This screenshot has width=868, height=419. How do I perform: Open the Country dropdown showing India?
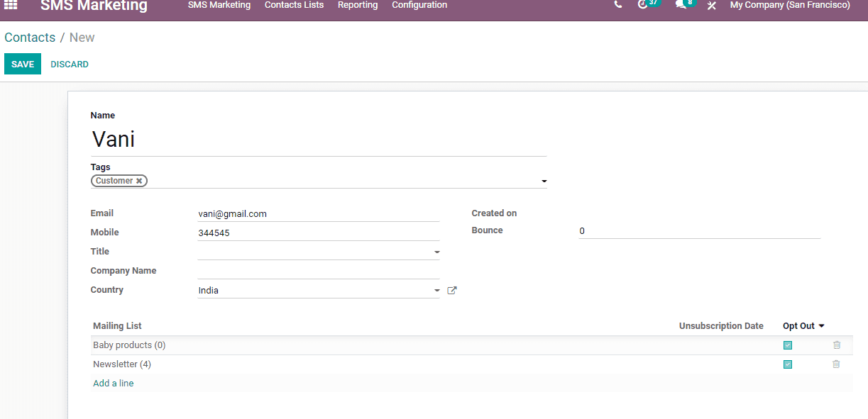(319, 290)
